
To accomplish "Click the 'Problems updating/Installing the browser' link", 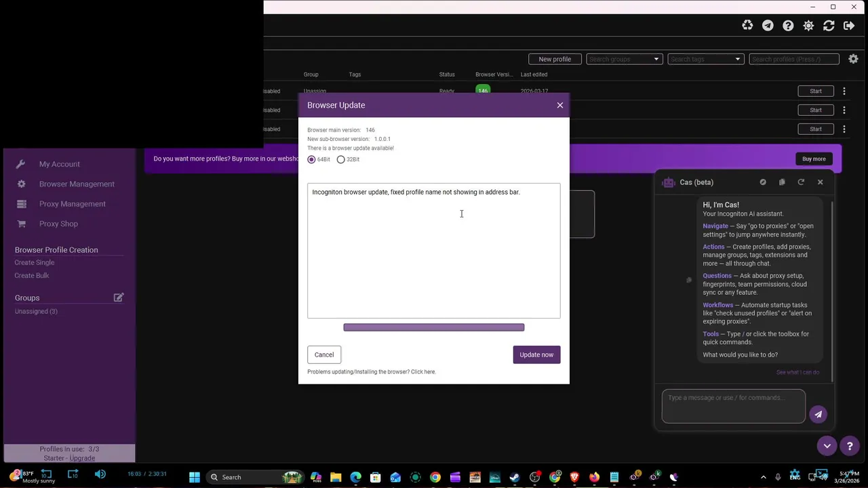I will pos(372,371).
